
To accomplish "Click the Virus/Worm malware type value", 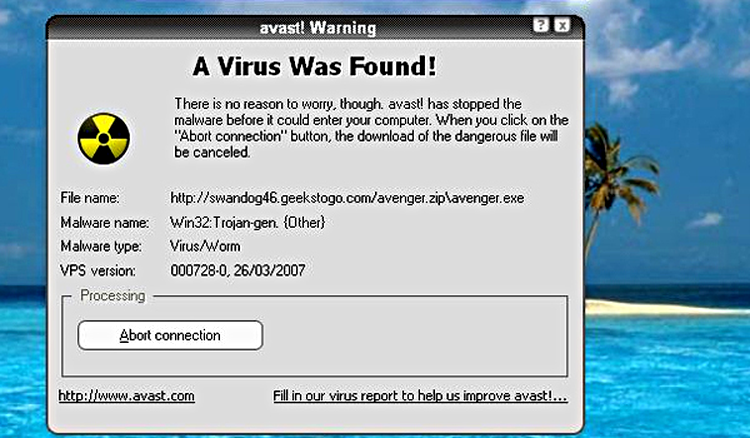I will tap(205, 246).
